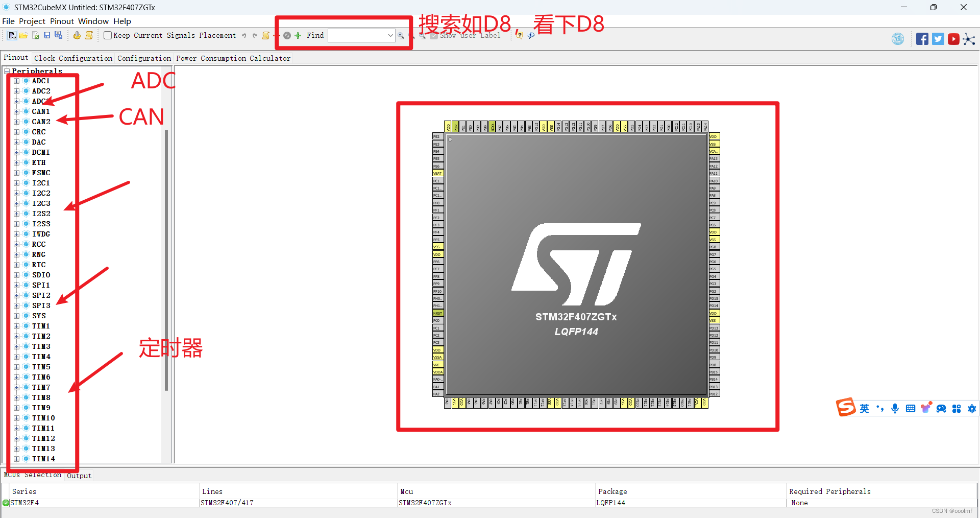Click the green plus button near Find
The height and width of the screenshot is (518, 980).
tap(298, 36)
